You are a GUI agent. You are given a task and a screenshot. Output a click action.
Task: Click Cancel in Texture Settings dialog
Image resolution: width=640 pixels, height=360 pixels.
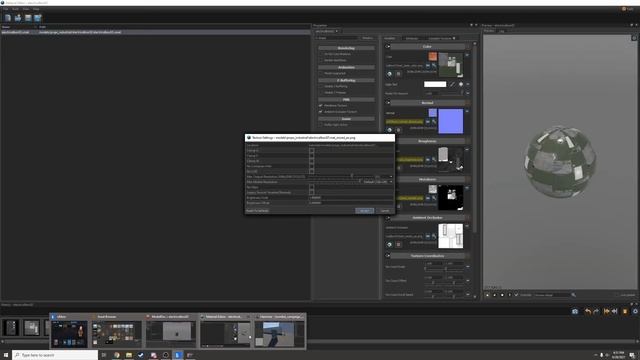coord(385,211)
